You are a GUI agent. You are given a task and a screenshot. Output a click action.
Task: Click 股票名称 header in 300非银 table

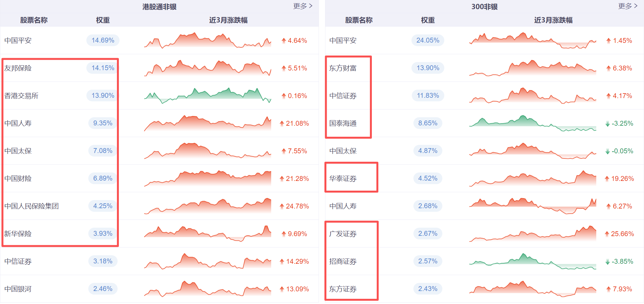pyautogui.click(x=359, y=20)
